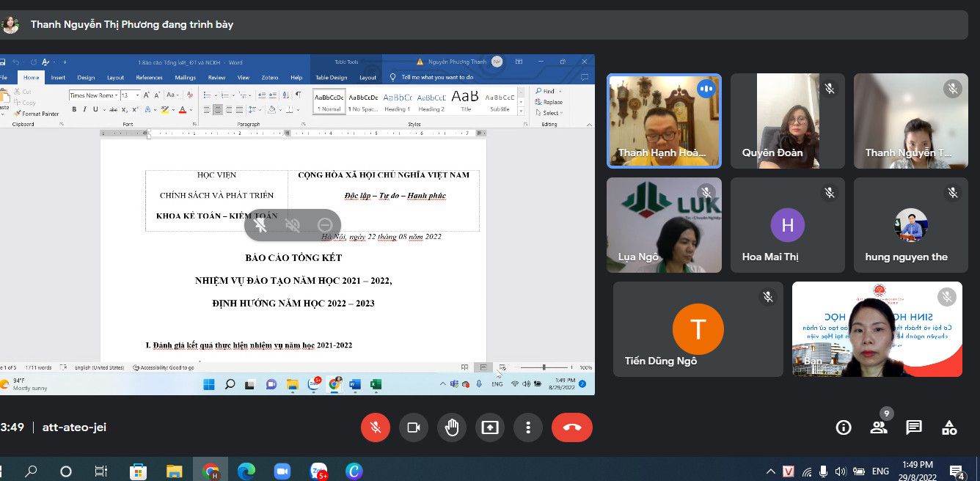Leave the call with red hang-up button
The width and height of the screenshot is (980, 481).
pyautogui.click(x=572, y=427)
